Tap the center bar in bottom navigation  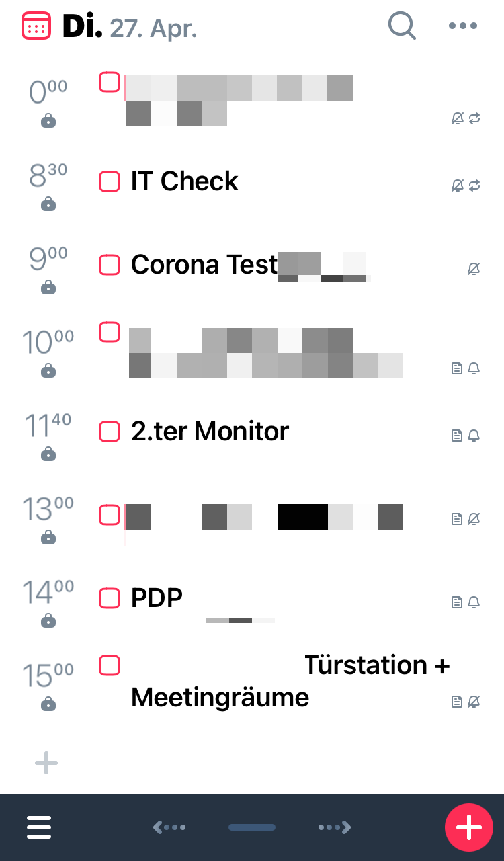click(252, 827)
